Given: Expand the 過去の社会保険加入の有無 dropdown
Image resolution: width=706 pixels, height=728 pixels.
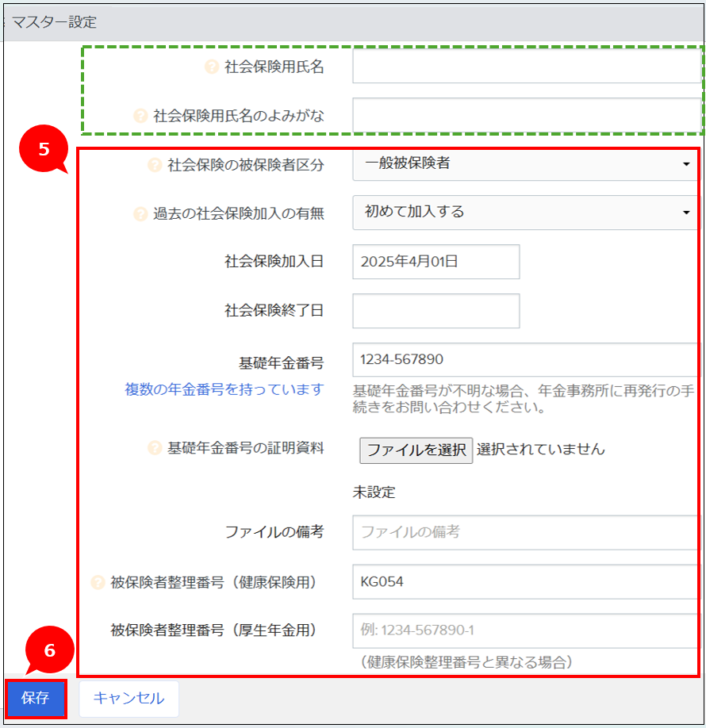Looking at the screenshot, I should pos(525,213).
